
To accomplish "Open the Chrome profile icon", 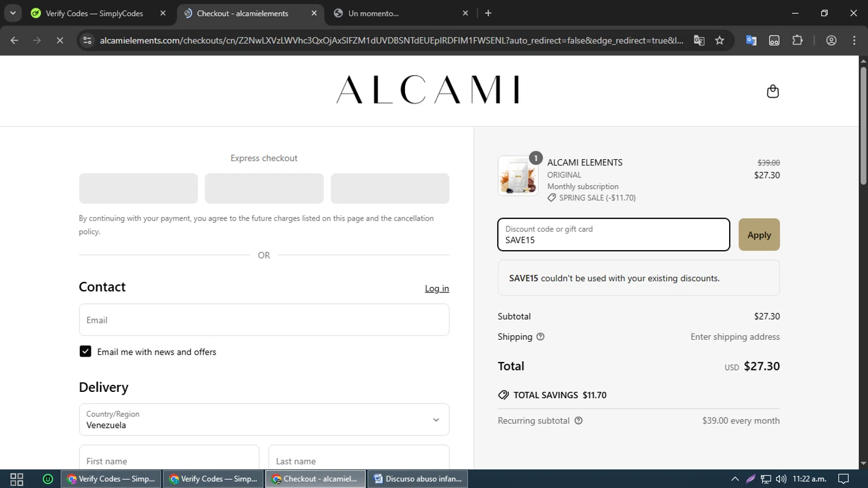I will click(x=832, y=41).
